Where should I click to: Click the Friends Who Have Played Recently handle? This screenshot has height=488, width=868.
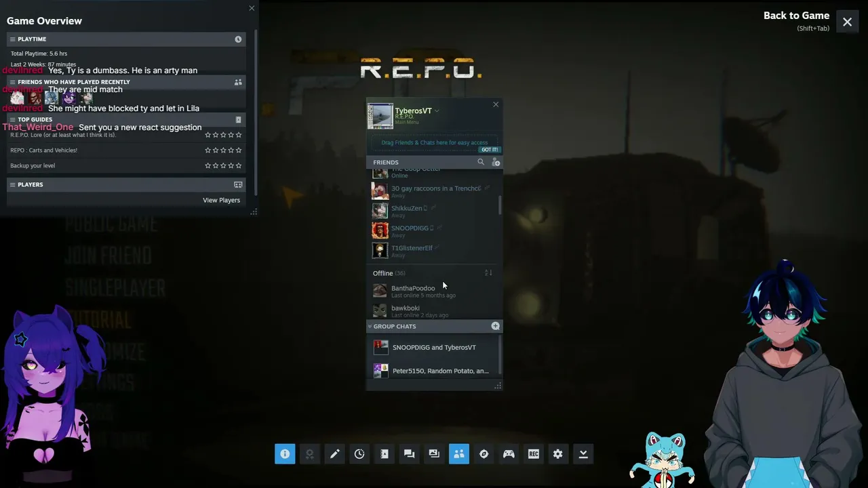12,82
